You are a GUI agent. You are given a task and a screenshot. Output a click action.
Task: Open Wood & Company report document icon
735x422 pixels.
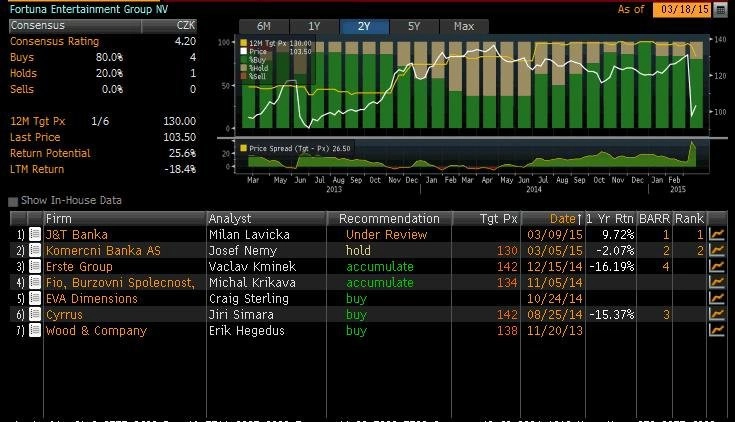coord(35,330)
